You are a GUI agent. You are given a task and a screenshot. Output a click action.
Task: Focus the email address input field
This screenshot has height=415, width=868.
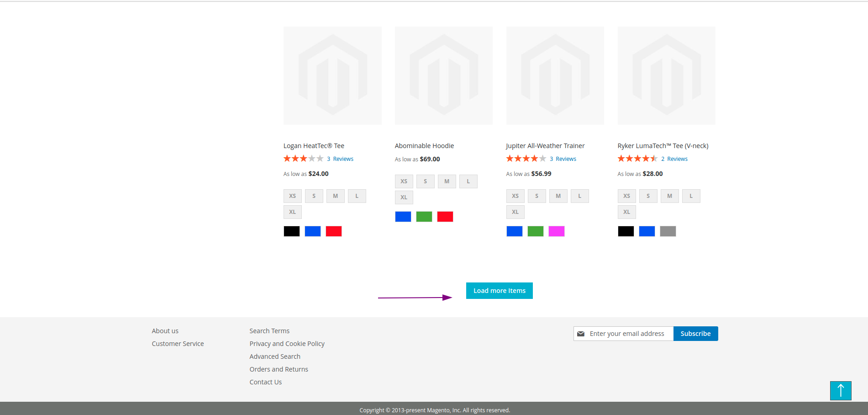623,334
